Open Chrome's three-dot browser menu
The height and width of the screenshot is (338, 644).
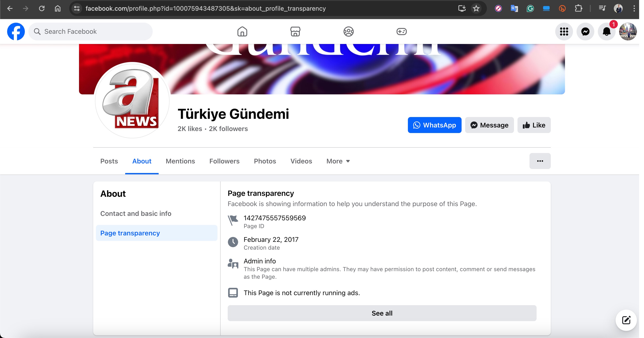634,8
